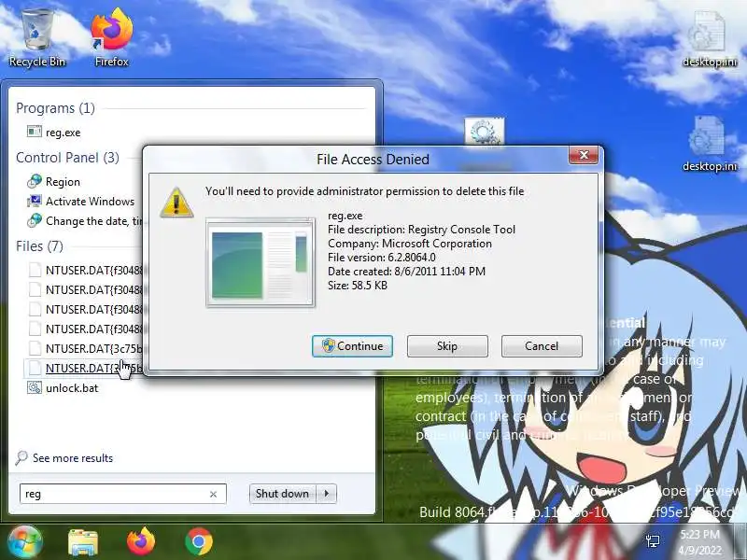The width and height of the screenshot is (747, 560).
Task: Select the top desktop.ini icon
Action: tap(709, 39)
